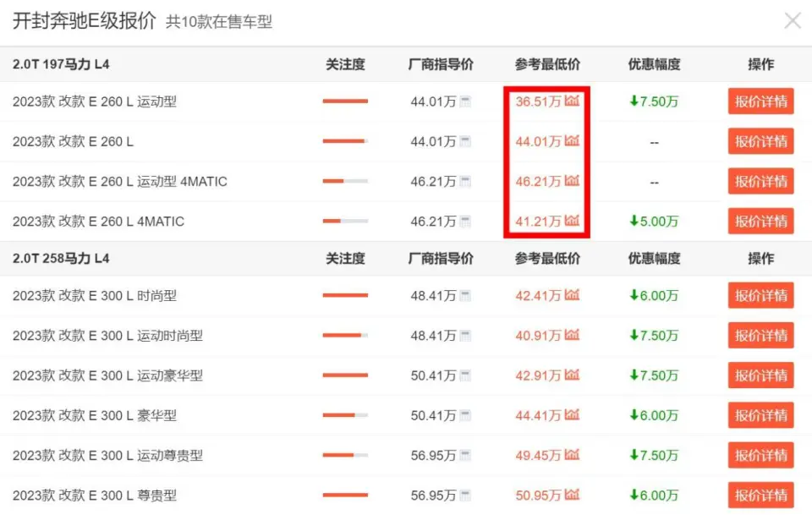Open price trend chart icon next to 42.91万
This screenshot has width=812, height=515.
(x=572, y=375)
